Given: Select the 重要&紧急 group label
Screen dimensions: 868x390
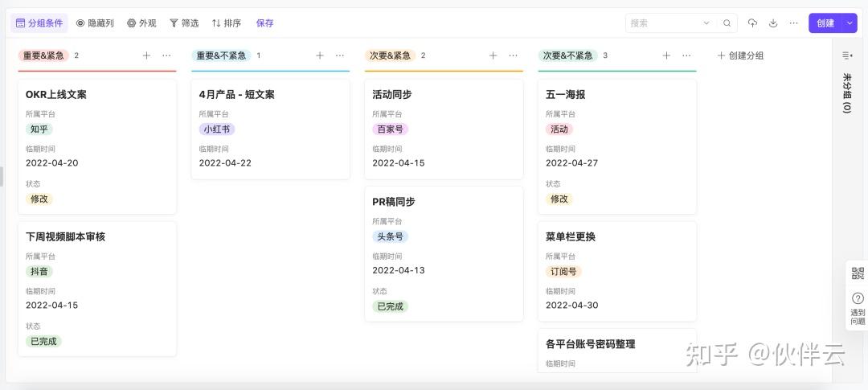Looking at the screenshot, I should click(x=43, y=55).
